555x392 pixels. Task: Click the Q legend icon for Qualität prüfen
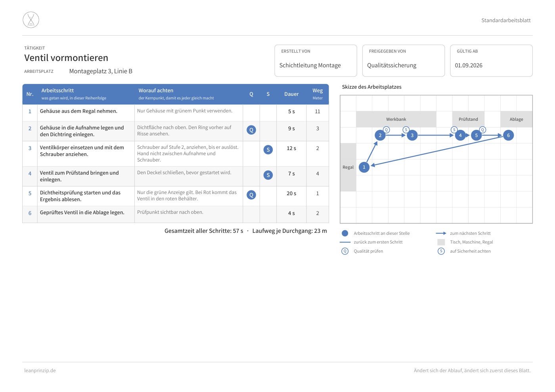coord(345,251)
